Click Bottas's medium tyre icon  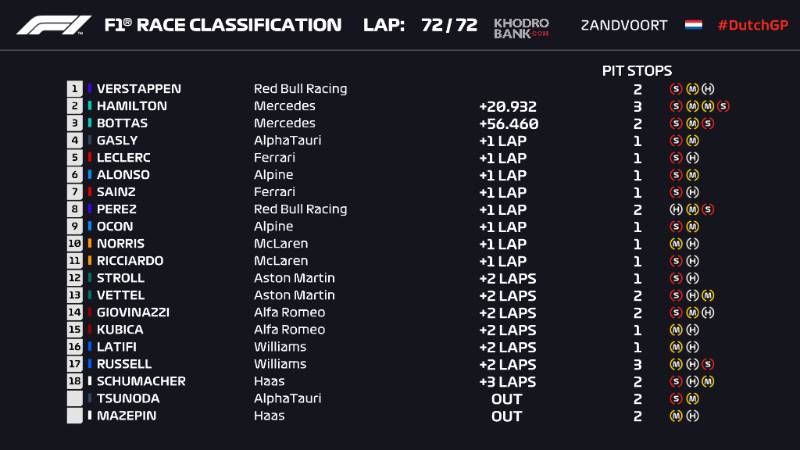[x=692, y=123]
